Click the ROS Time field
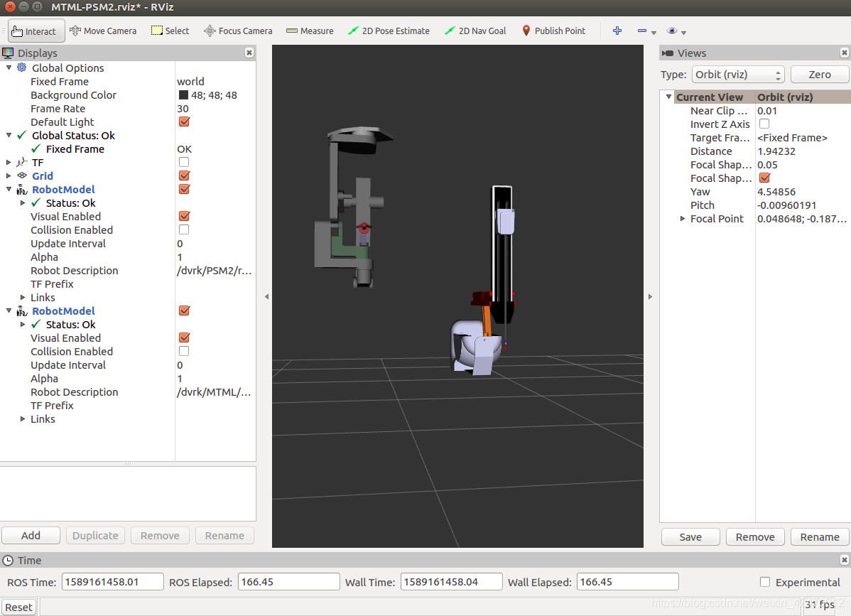 tap(112, 582)
